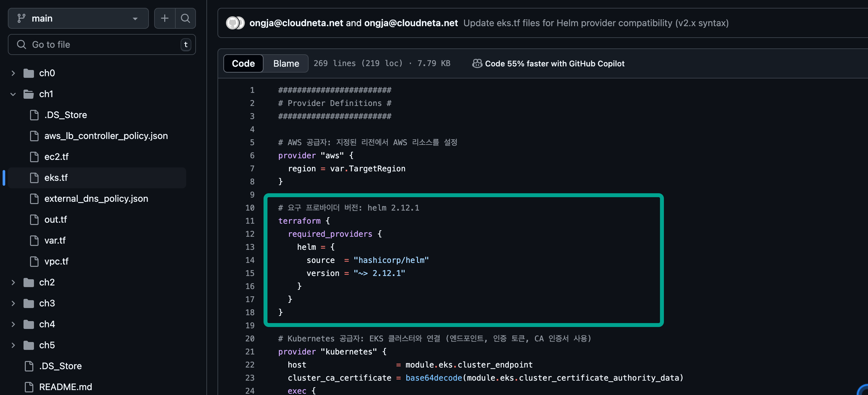Open vpc.tf in the file tree
Viewport: 868px width, 395px height.
click(x=56, y=261)
